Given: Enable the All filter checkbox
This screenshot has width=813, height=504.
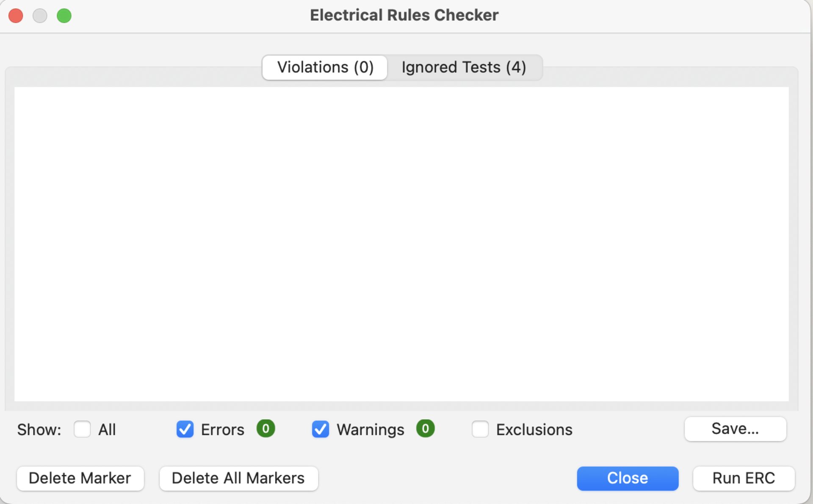Looking at the screenshot, I should tap(82, 429).
